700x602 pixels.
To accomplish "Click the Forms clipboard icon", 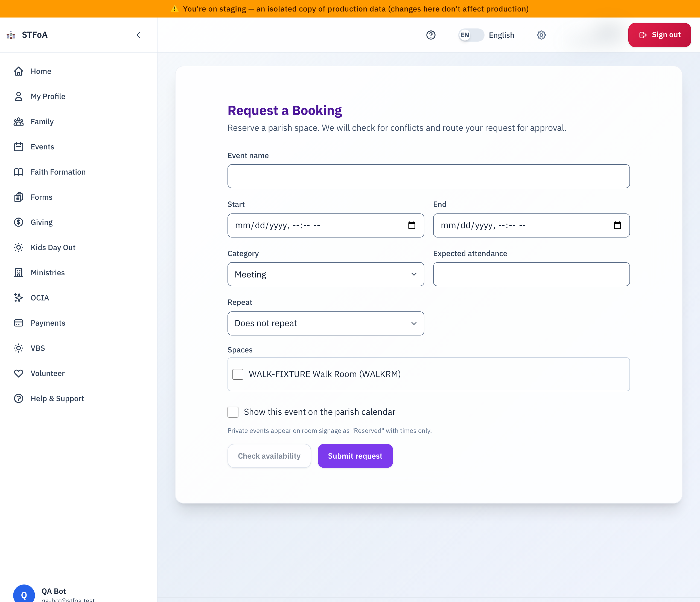I will pos(19,197).
